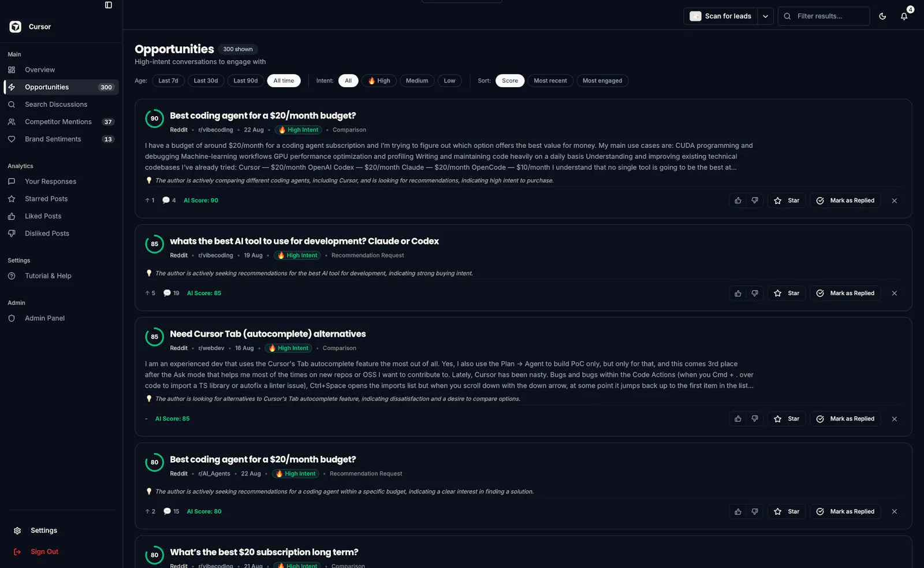Image resolution: width=924 pixels, height=568 pixels.
Task: Filter by Low intent
Action: (x=449, y=81)
